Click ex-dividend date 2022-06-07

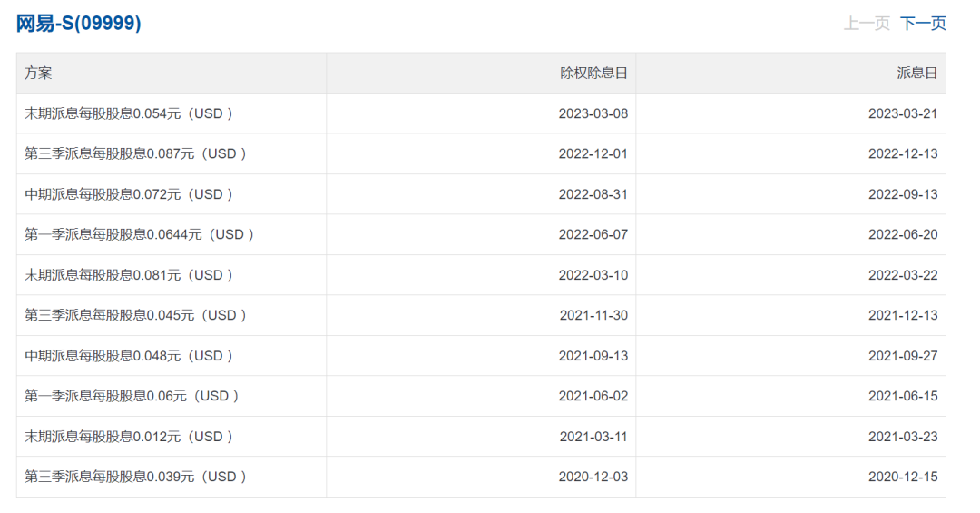click(x=593, y=234)
